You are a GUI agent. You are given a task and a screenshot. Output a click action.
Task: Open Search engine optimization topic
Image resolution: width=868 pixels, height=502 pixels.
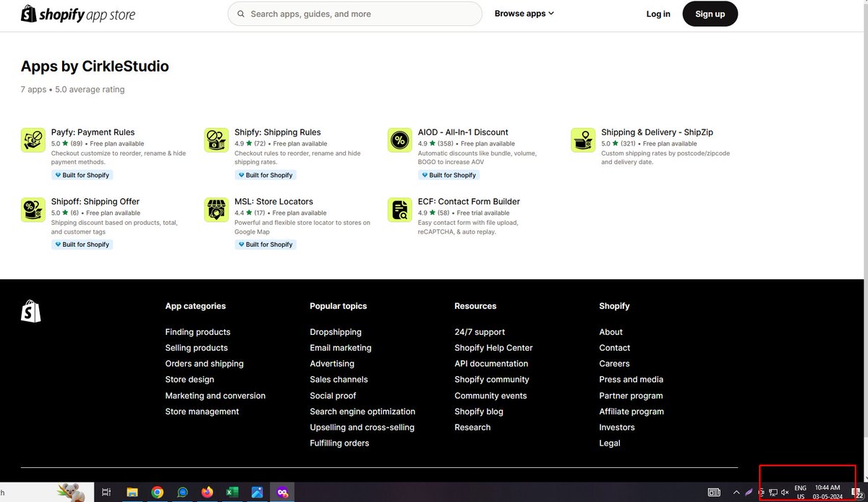pyautogui.click(x=362, y=412)
